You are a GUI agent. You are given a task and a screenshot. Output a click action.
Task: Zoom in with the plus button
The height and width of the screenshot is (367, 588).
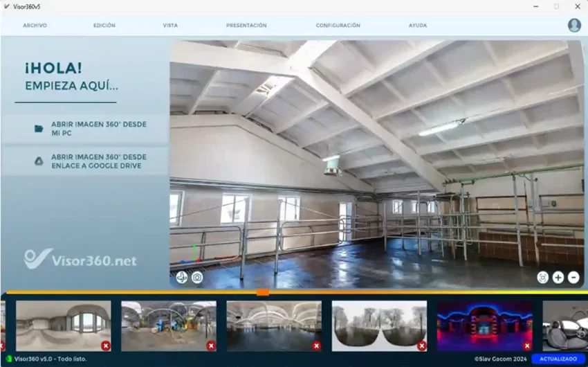(x=558, y=277)
